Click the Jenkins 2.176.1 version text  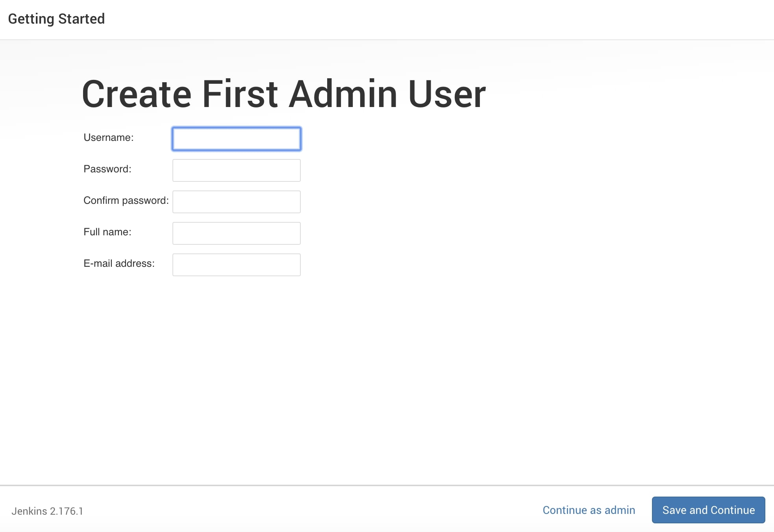[x=47, y=511]
